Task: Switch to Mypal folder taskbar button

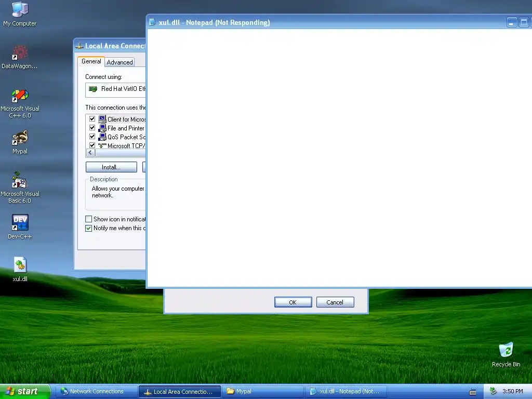Action: point(262,392)
